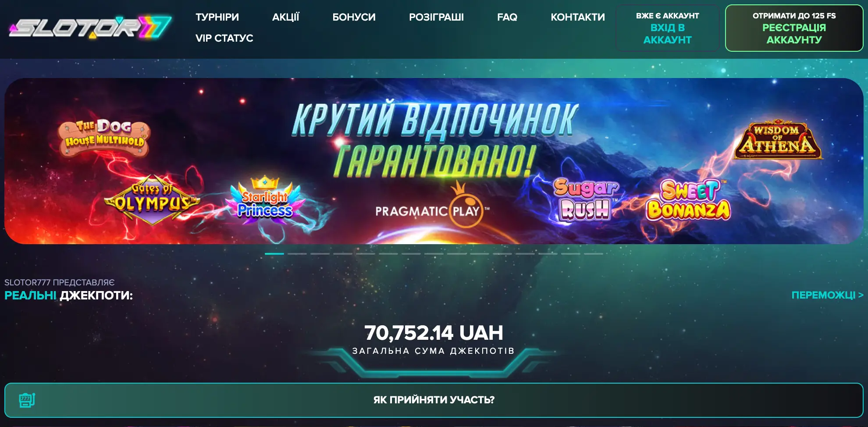Open Gates of Olympus game logo
Image resolution: width=868 pixels, height=427 pixels.
(152, 200)
